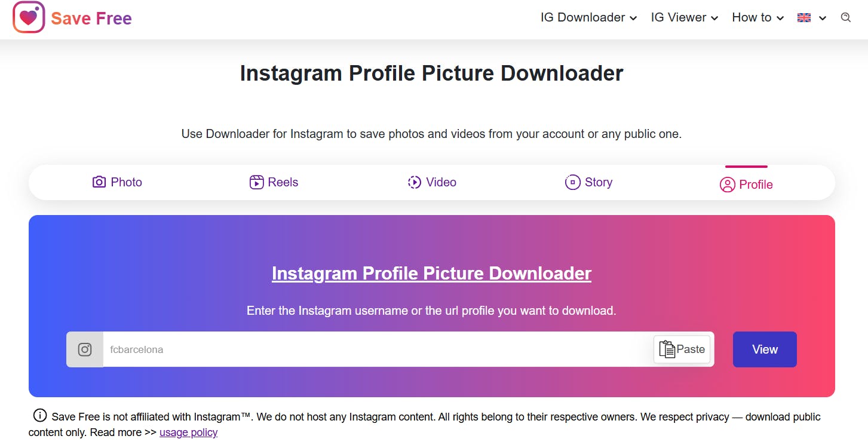Expand the language chevron next to flag
This screenshot has height=445, width=868.
coord(823,19)
